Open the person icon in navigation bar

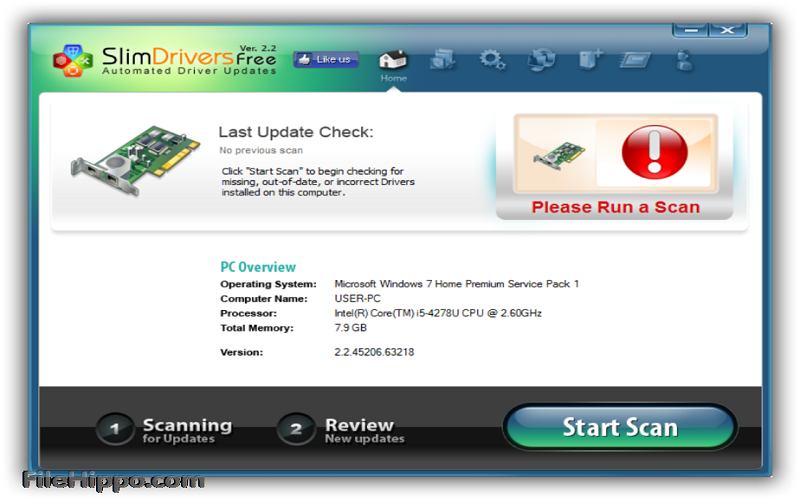[684, 60]
